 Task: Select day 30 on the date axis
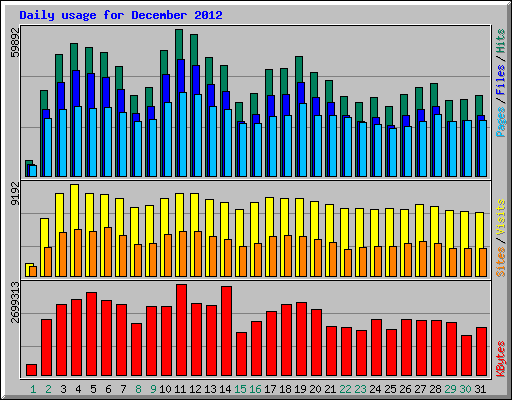click(x=465, y=389)
